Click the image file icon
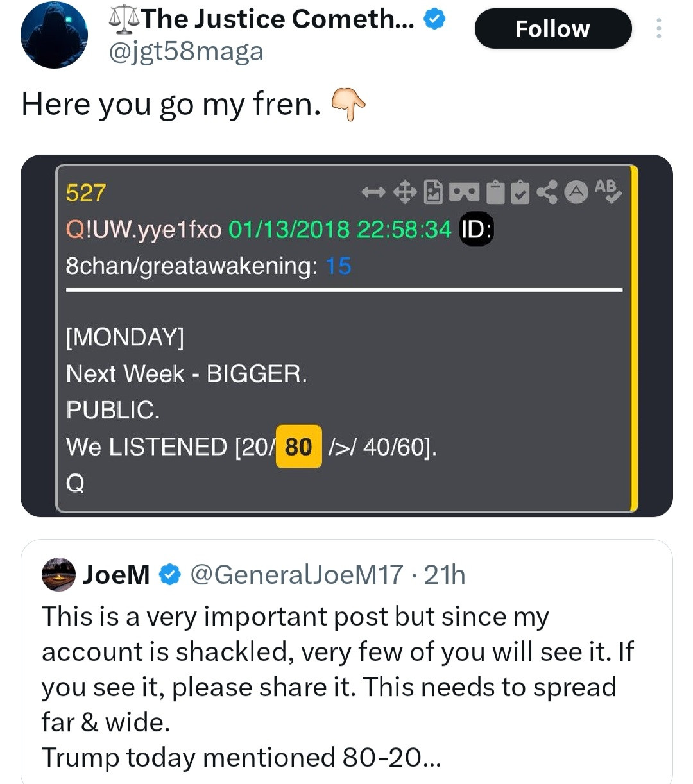The height and width of the screenshot is (784, 693). (x=434, y=192)
